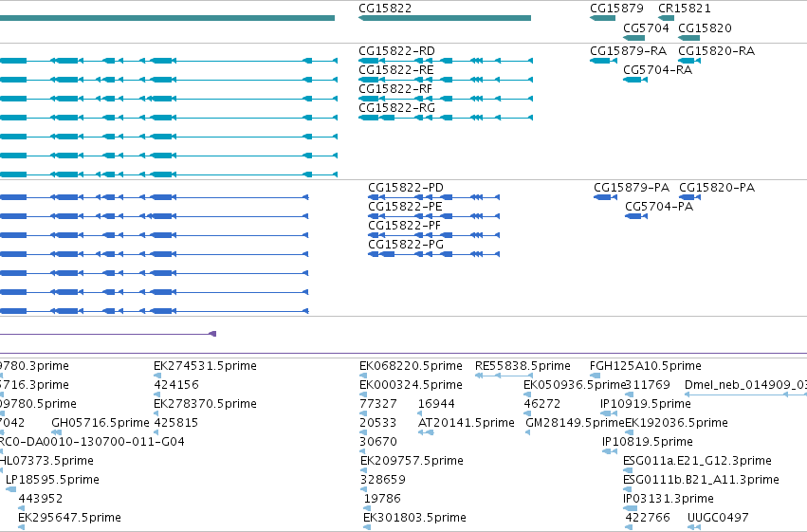This screenshot has height=532, width=807.
Task: Select EST RE55838.5prime
Action: point(523,366)
